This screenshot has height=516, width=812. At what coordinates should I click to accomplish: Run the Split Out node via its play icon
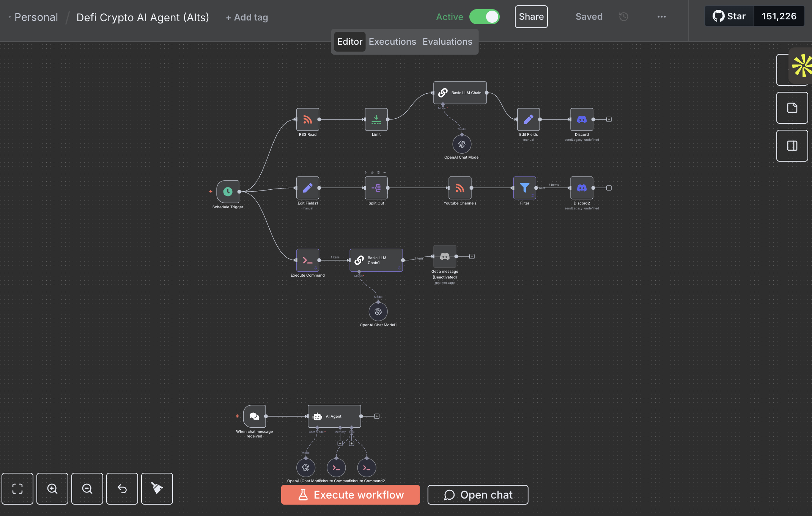pyautogui.click(x=366, y=172)
